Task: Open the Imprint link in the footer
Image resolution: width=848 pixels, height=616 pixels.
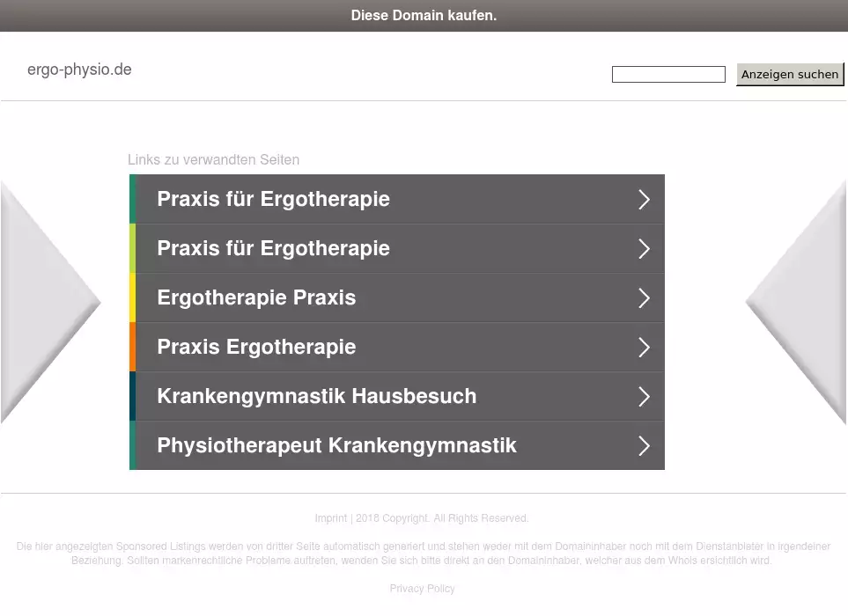Action: pyautogui.click(x=331, y=518)
